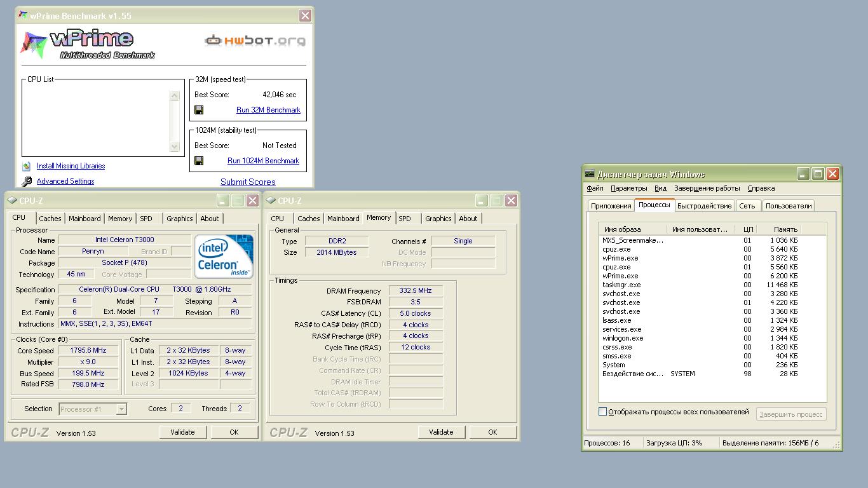Open the Processor #1 selection dropdown
The width and height of the screenshot is (868, 488).
[x=121, y=409]
